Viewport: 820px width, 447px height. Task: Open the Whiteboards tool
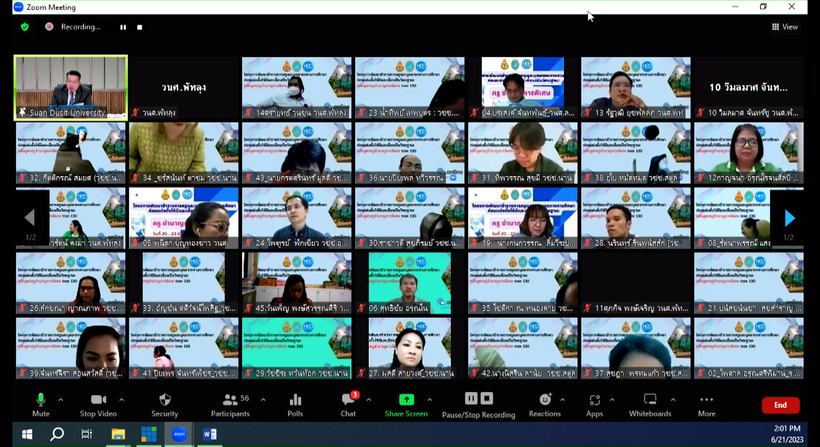pyautogui.click(x=650, y=402)
